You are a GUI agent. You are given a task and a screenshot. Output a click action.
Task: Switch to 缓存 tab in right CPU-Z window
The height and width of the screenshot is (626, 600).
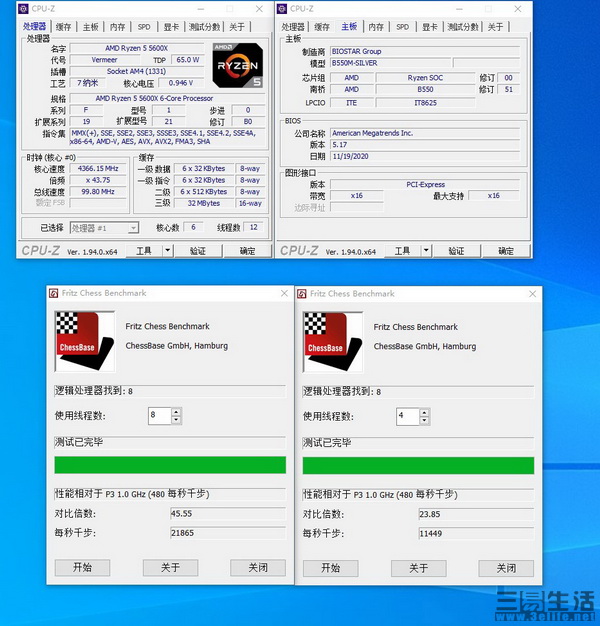[x=322, y=27]
